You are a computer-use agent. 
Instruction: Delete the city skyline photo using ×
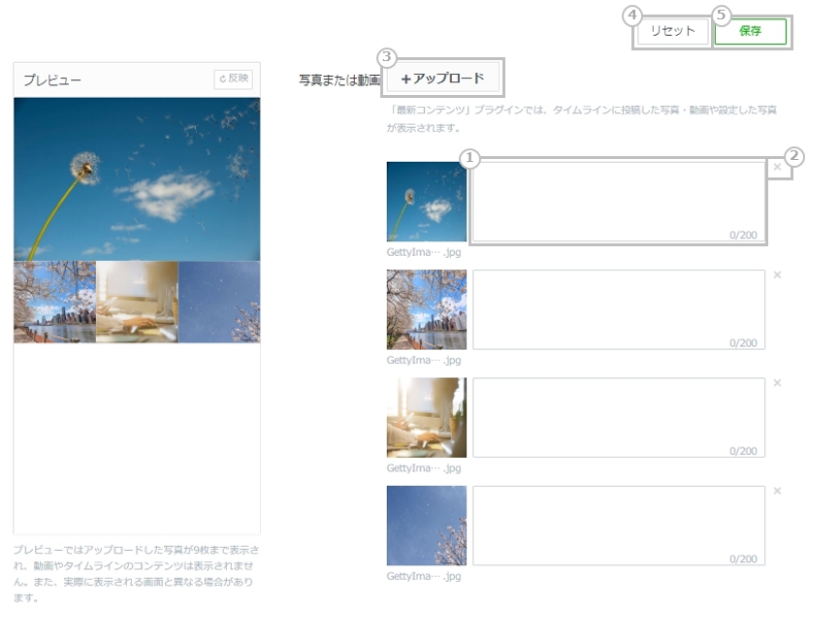click(x=777, y=275)
